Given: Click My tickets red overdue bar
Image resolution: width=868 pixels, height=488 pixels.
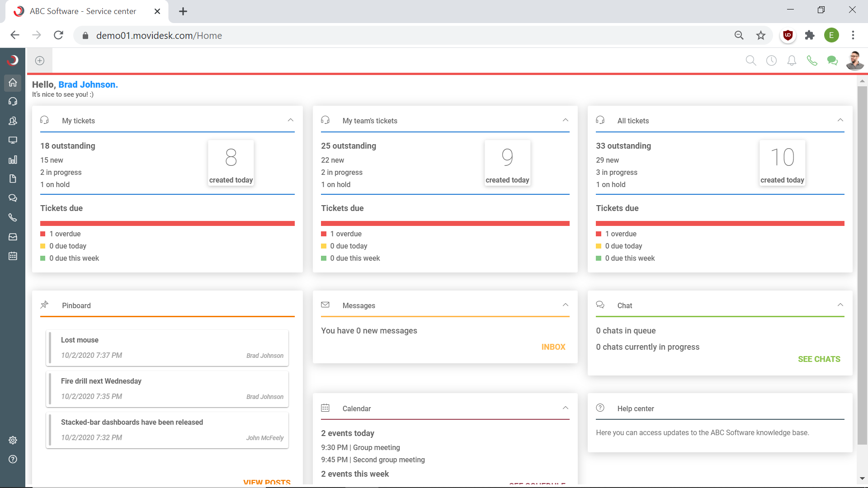Looking at the screenshot, I should click(167, 223).
